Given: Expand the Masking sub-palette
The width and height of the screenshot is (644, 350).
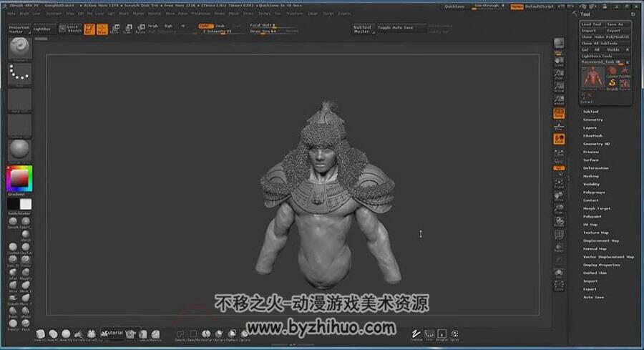Looking at the screenshot, I should point(590,176).
